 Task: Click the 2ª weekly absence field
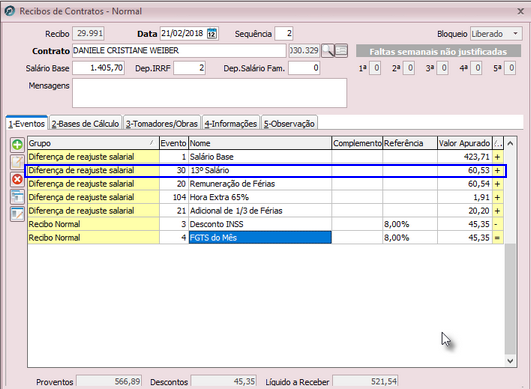click(409, 68)
